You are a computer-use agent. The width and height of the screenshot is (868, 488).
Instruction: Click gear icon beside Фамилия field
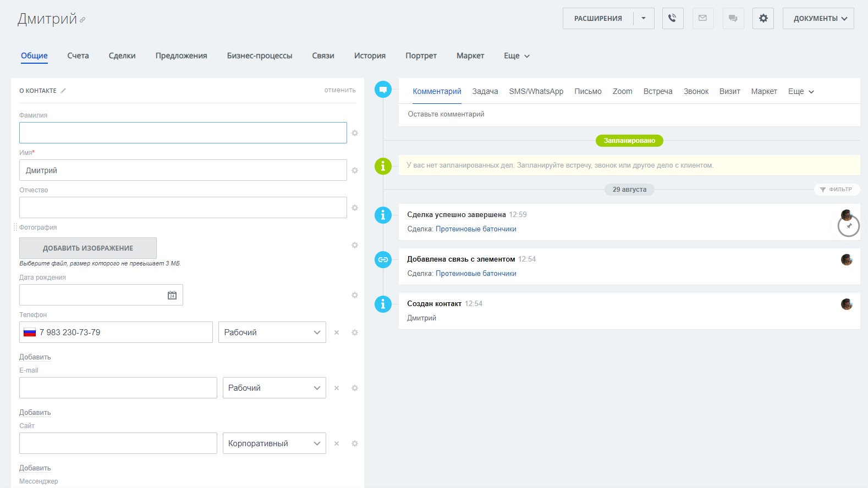(x=355, y=133)
